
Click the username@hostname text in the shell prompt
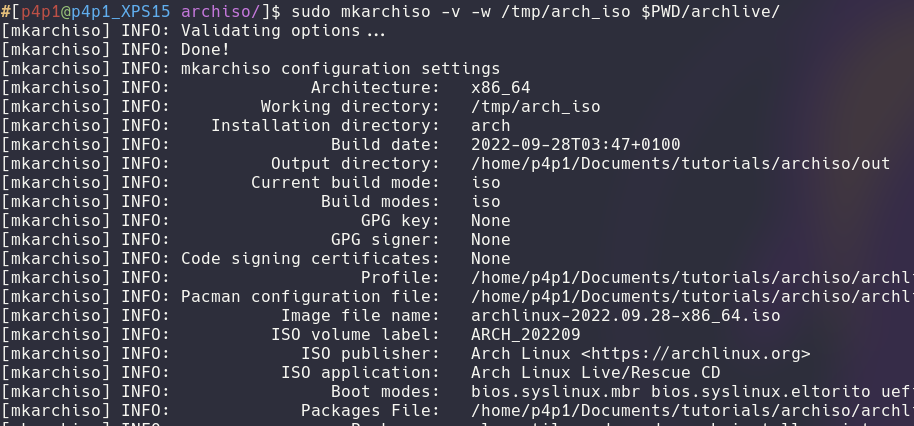89,11
